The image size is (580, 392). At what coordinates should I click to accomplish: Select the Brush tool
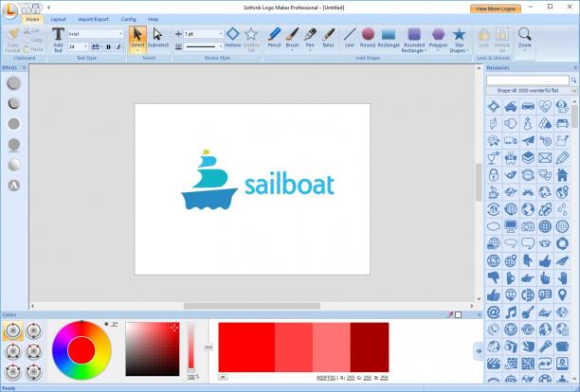(x=292, y=38)
